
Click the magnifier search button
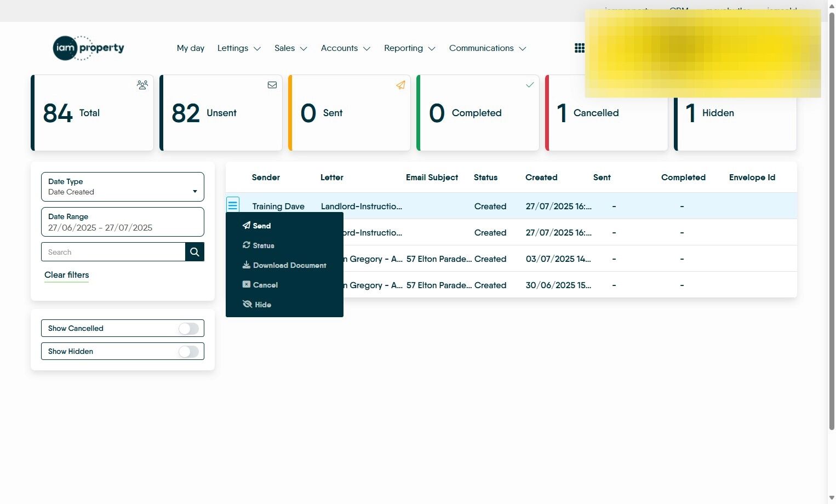[x=194, y=252]
